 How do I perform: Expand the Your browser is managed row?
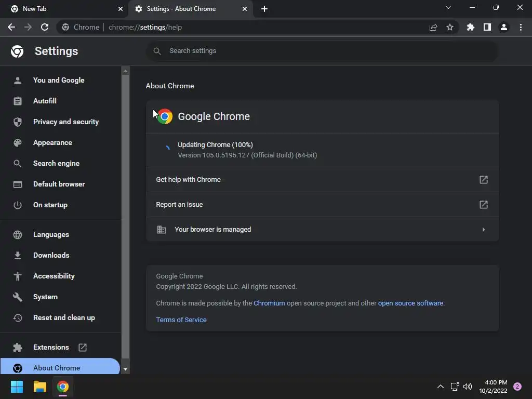tap(322, 229)
